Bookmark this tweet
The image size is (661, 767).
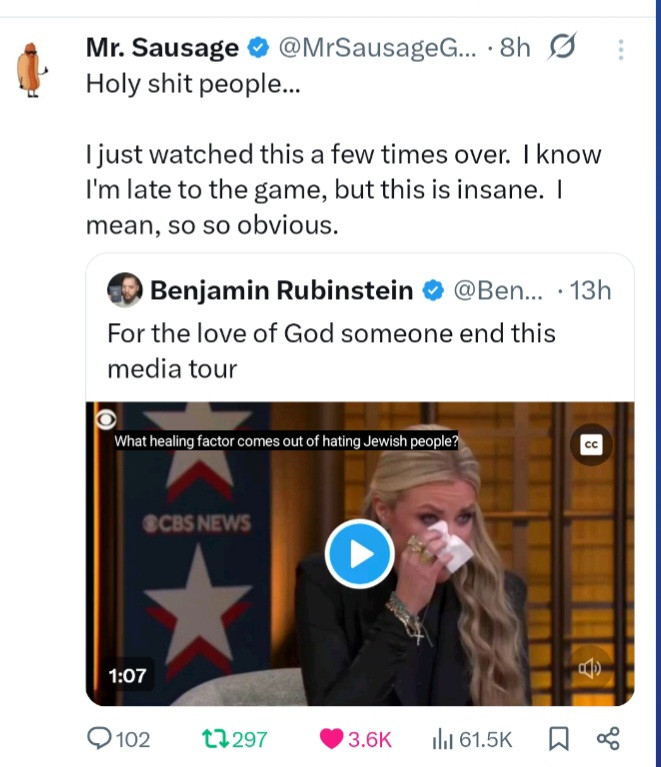[558, 739]
